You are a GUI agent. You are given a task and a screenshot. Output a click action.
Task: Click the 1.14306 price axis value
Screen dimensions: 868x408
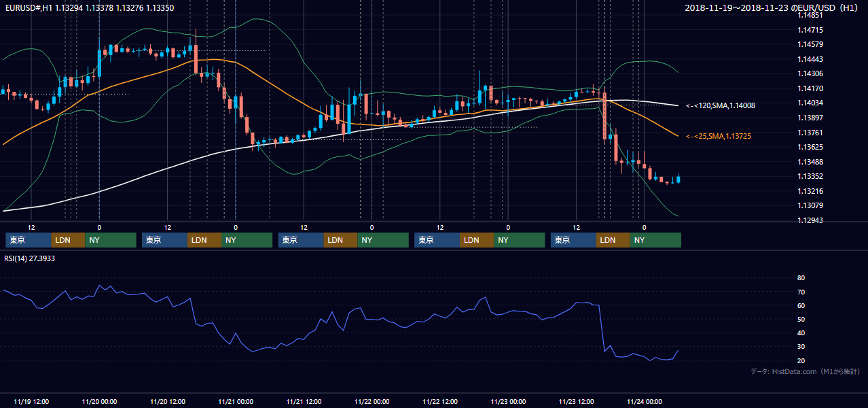click(x=811, y=73)
